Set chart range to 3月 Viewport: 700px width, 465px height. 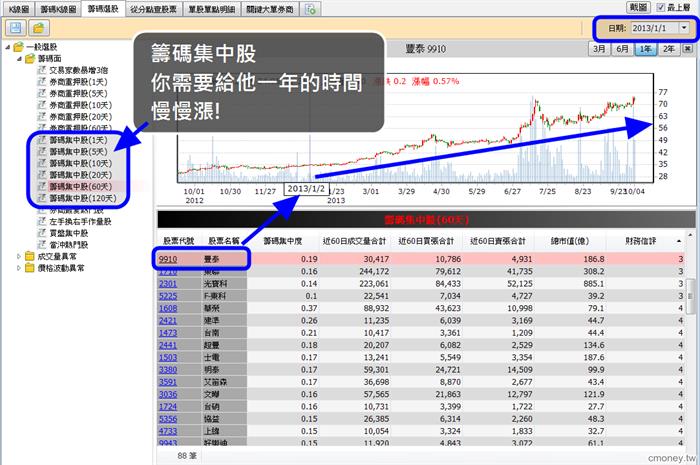coord(599,49)
